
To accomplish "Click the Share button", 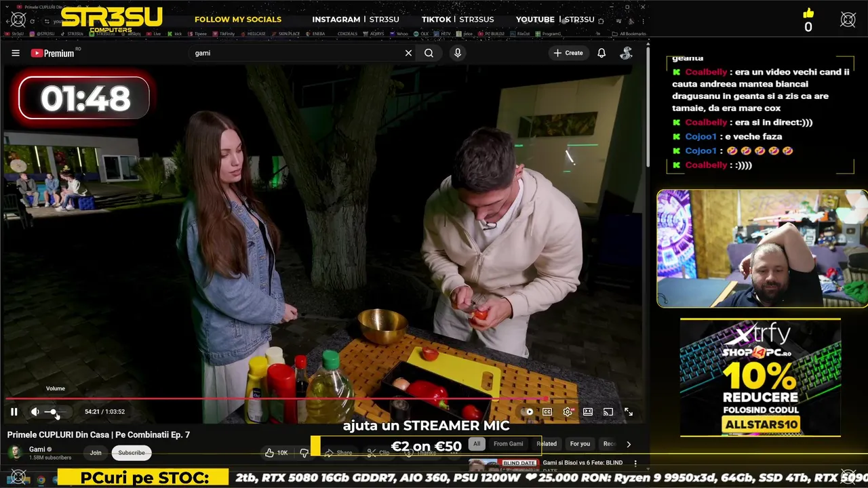I will pyautogui.click(x=338, y=453).
